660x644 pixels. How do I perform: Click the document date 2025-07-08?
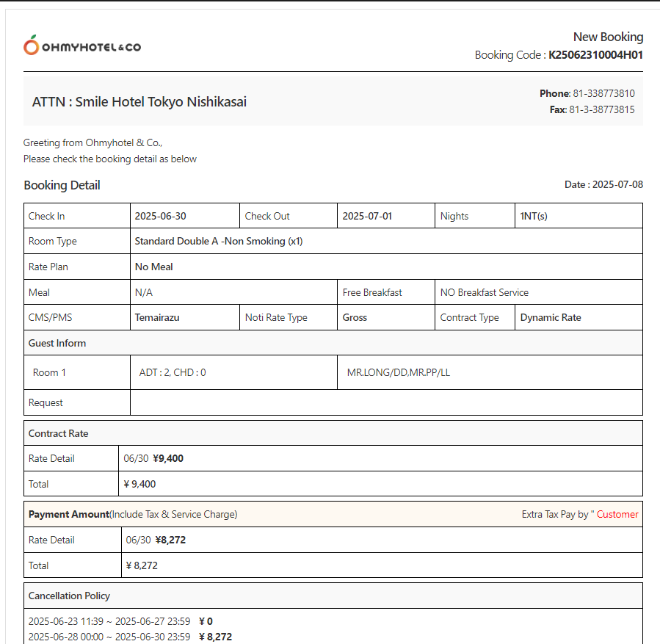coord(617,184)
